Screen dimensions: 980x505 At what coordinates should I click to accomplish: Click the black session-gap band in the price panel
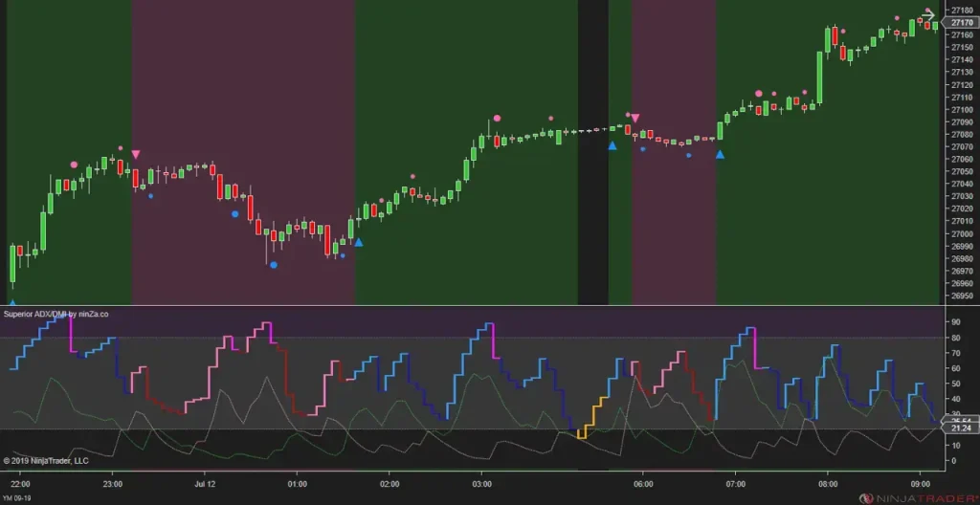[592, 152]
